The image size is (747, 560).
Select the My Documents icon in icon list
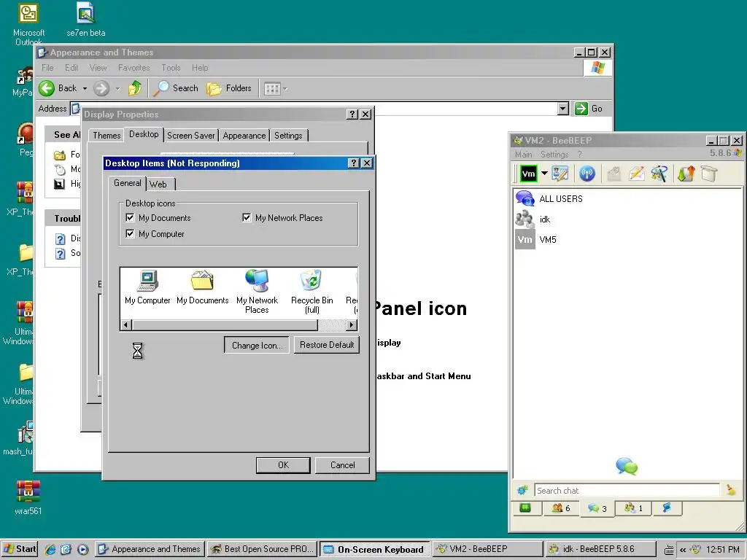203,287
